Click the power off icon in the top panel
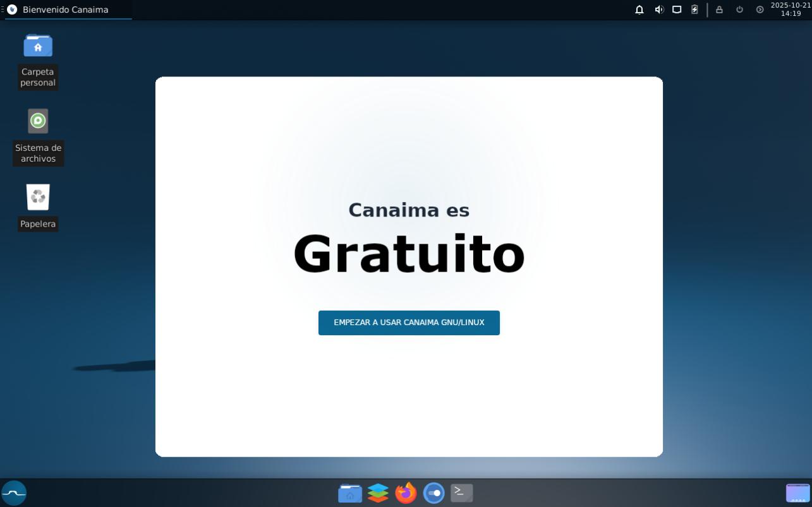Screen dimensions: 812x507 739,9
